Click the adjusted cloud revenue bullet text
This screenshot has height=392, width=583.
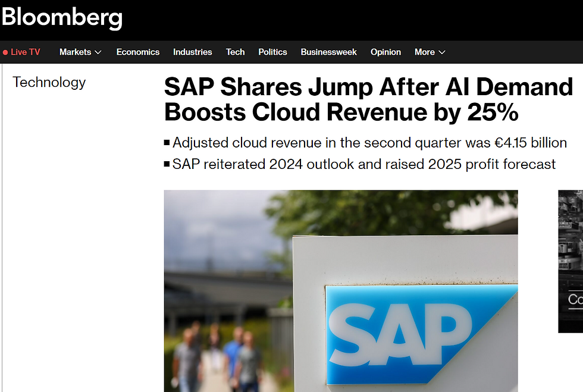click(x=369, y=143)
